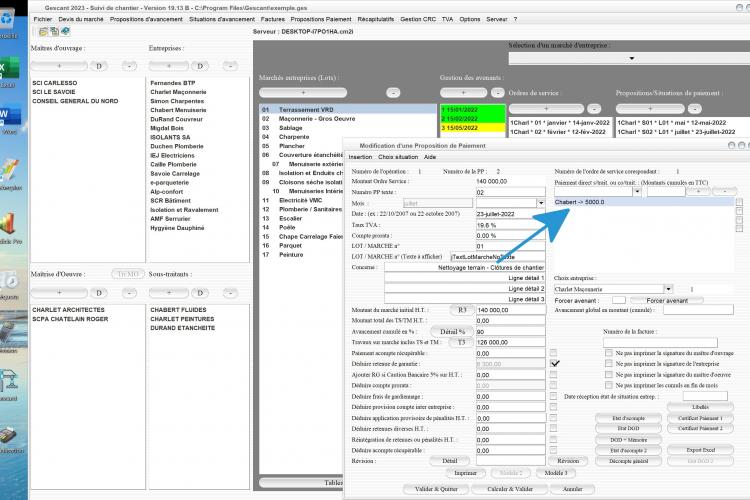Open the Fichier menu
The height and width of the screenshot is (500, 750).
point(43,19)
